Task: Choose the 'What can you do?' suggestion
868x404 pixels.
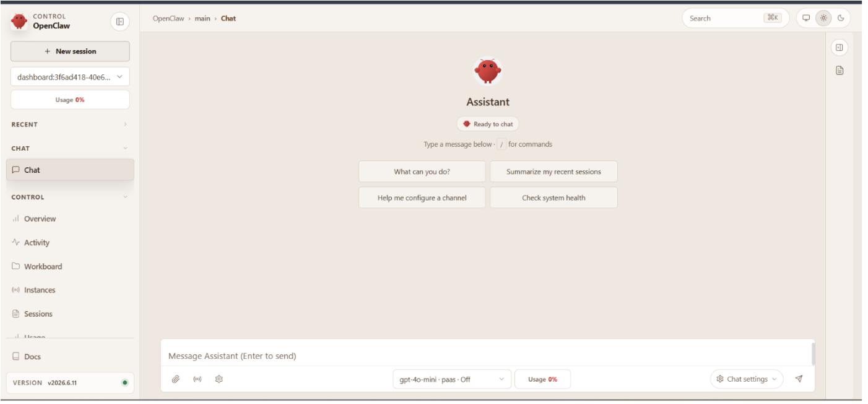Action: tap(422, 172)
